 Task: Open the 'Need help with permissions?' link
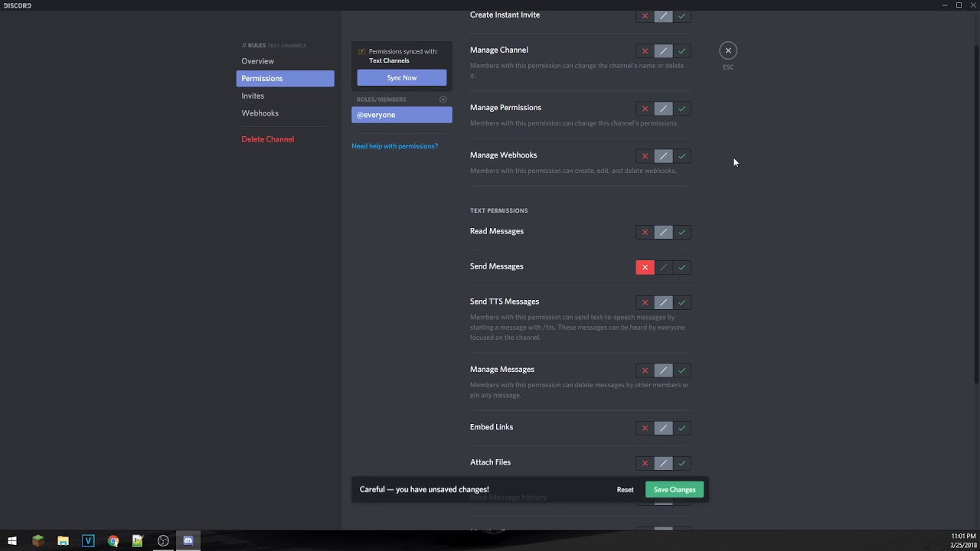[394, 145]
